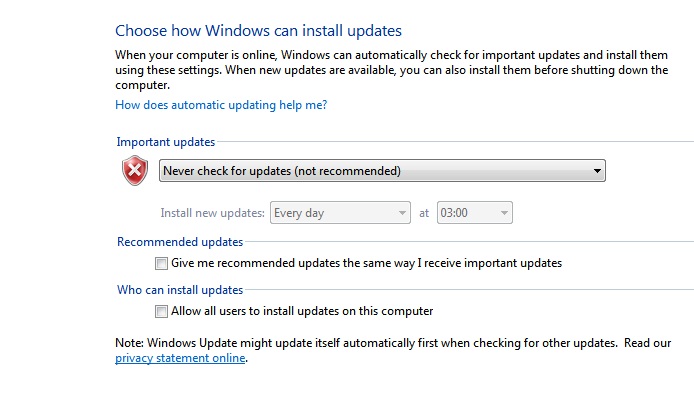Click 'Choose how Windows can install updates' heading
This screenshot has height=396, width=694.
pyautogui.click(x=258, y=31)
